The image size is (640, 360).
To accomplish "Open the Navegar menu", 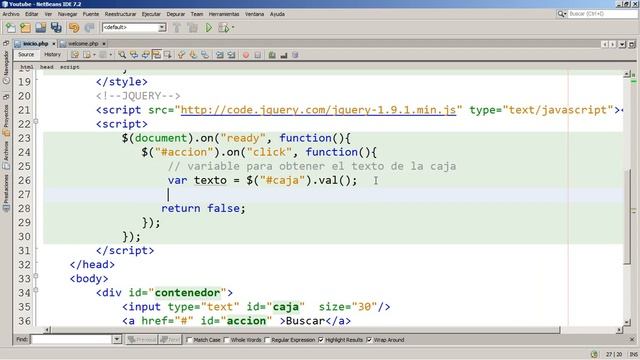I will [67, 14].
